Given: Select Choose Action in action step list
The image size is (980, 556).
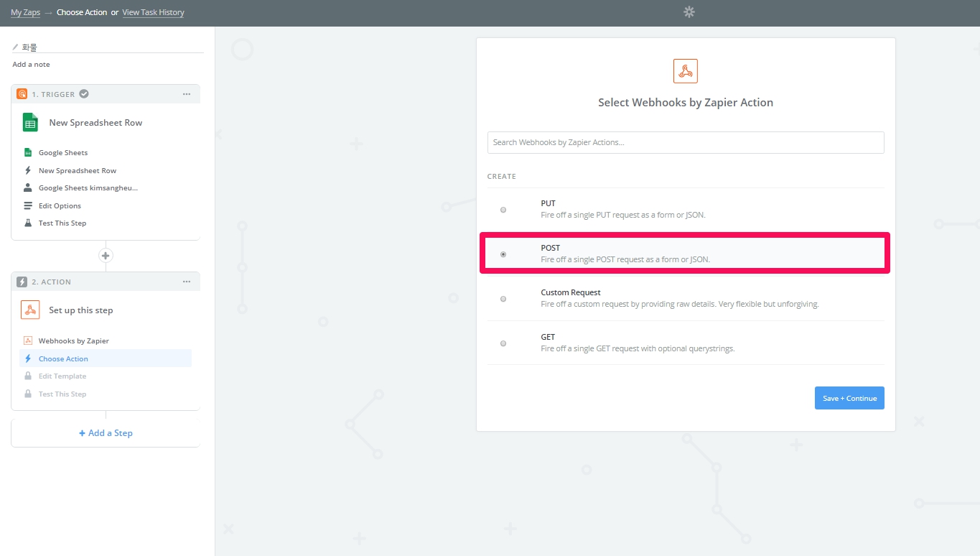Looking at the screenshot, I should point(63,359).
